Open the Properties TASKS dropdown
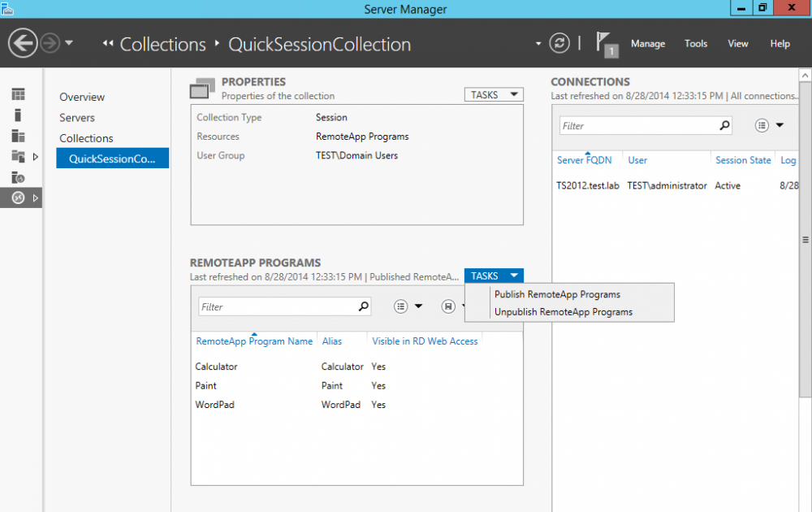 click(x=494, y=94)
